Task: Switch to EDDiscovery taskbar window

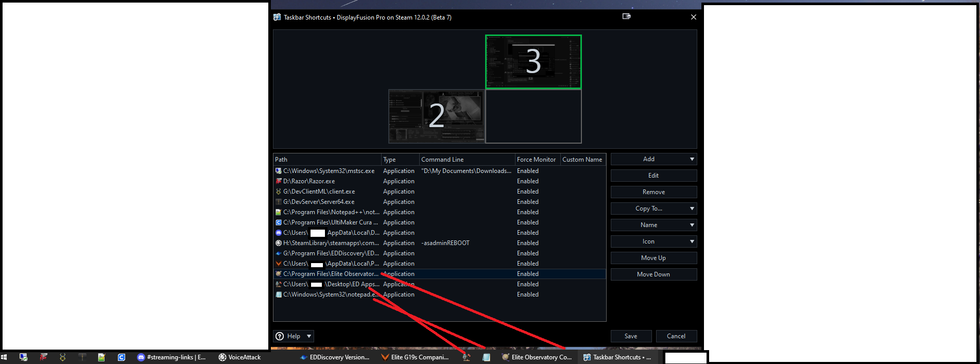Action: tap(335, 357)
